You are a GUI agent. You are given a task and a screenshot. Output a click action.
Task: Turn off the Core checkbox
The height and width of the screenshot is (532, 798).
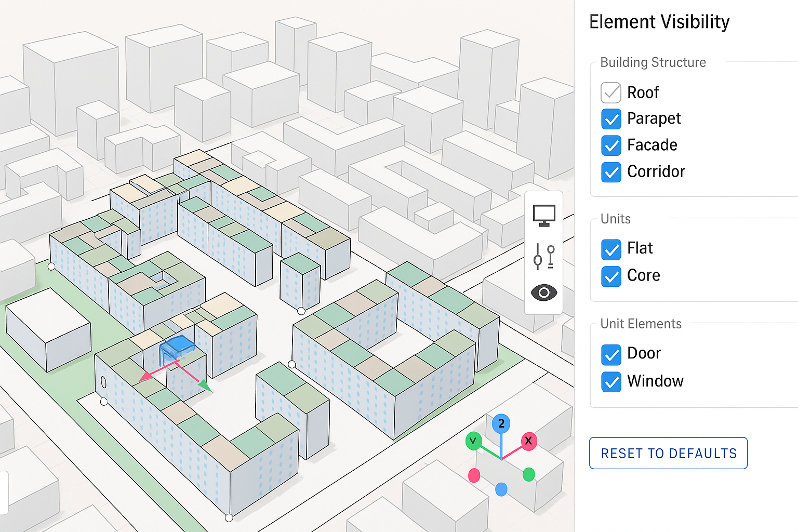[611, 276]
